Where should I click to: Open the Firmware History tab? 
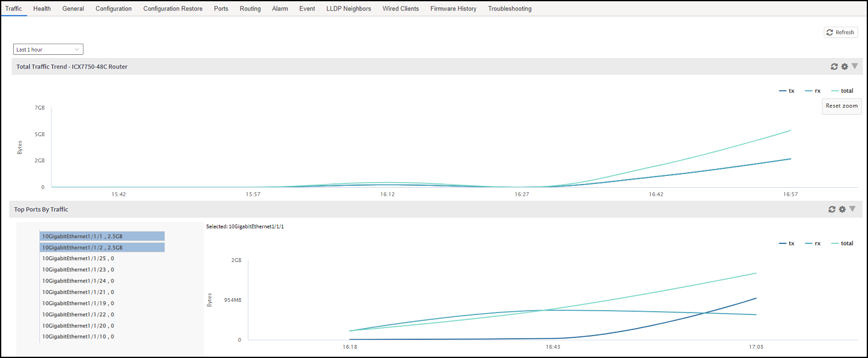pos(453,9)
